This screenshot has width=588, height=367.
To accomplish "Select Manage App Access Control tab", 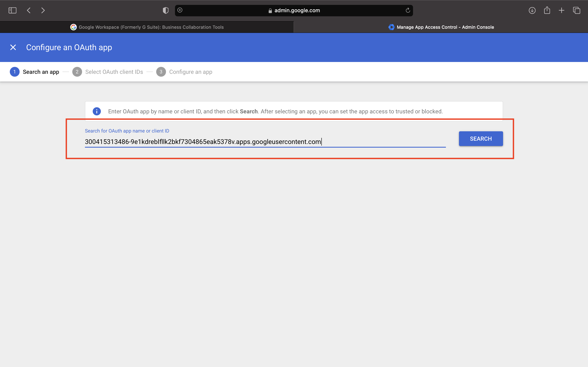I will 441,27.
